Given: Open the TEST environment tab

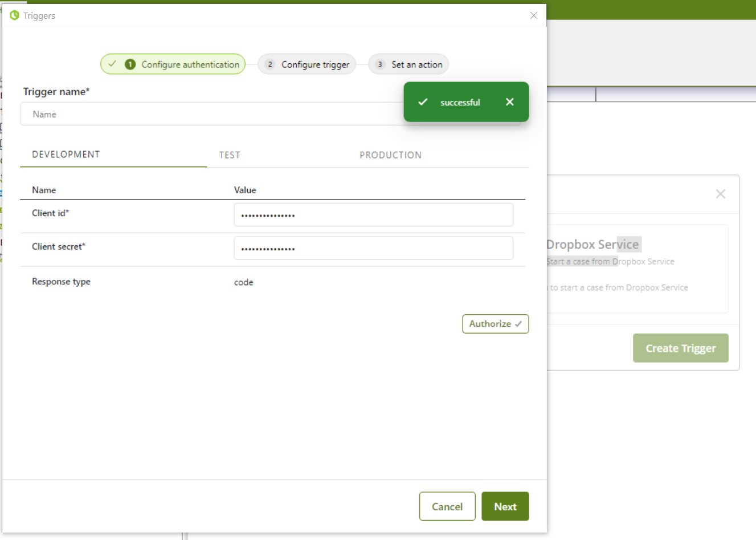Looking at the screenshot, I should pyautogui.click(x=230, y=155).
